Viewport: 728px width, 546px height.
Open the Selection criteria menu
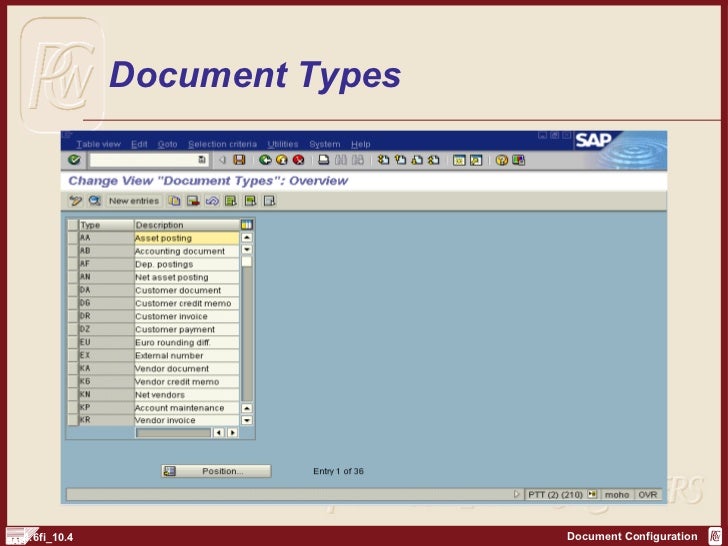222,144
